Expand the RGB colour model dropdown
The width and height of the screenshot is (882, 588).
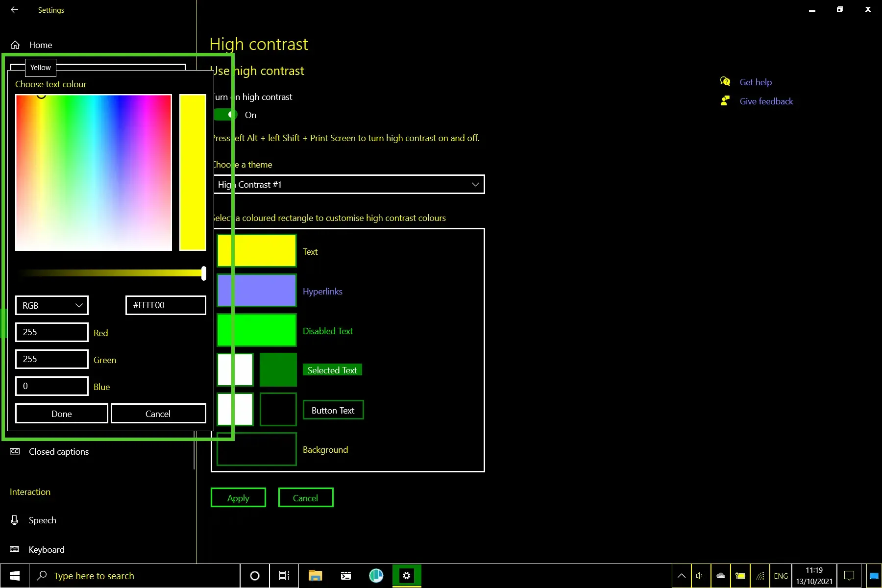[52, 305]
